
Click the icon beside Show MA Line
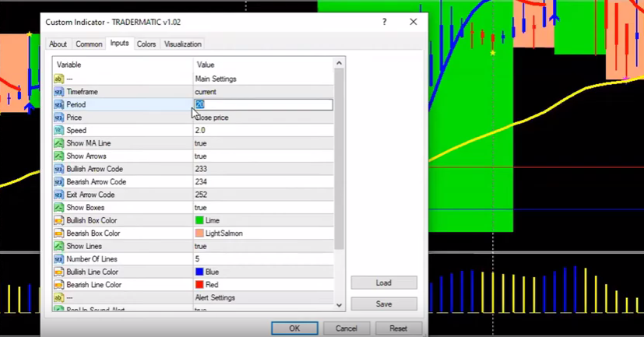pos(58,143)
